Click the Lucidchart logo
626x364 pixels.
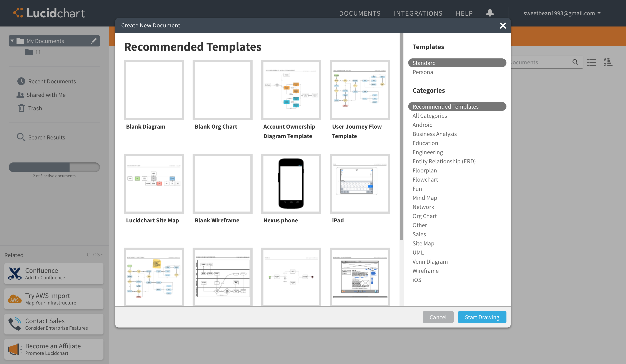click(49, 13)
